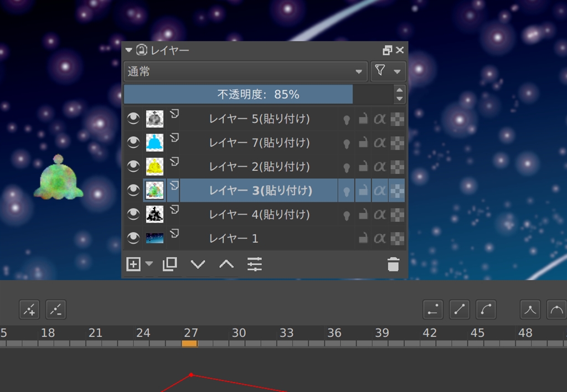Toggle inherit alpha on レイヤー 4(貼り付け)

(380, 215)
